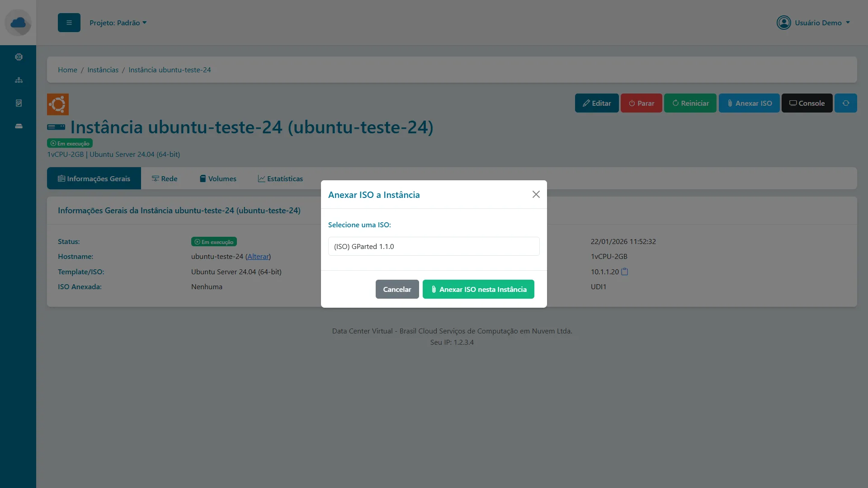Click the cloud logo in the top left corner
868x488 pixels.
click(x=19, y=23)
